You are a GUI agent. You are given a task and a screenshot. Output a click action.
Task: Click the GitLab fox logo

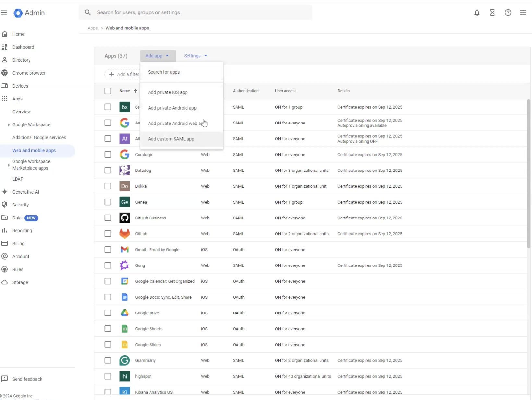point(125,234)
